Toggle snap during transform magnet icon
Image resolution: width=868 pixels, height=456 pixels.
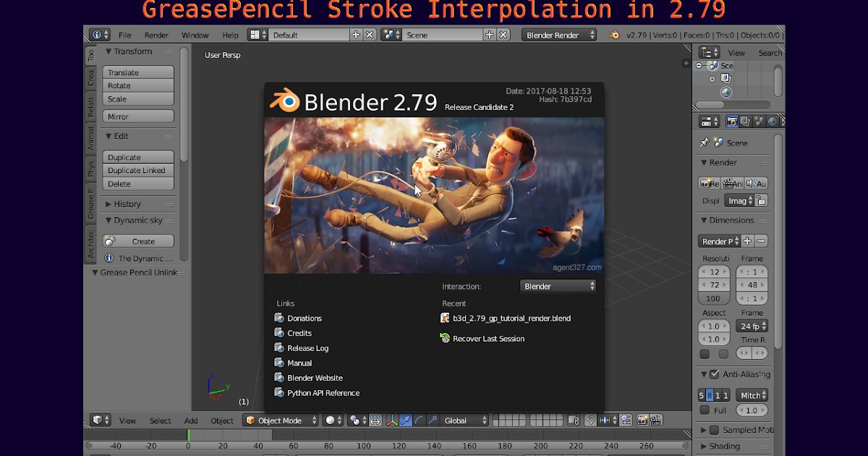click(x=590, y=420)
